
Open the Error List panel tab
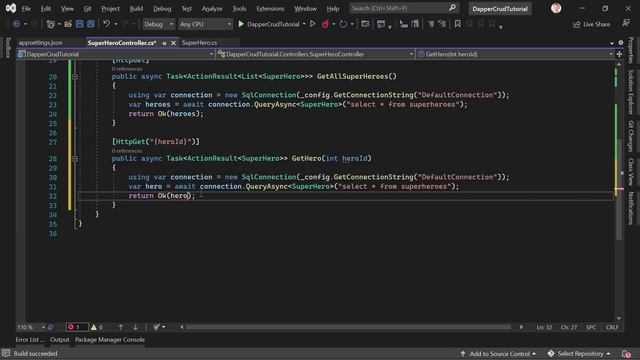click(30, 340)
